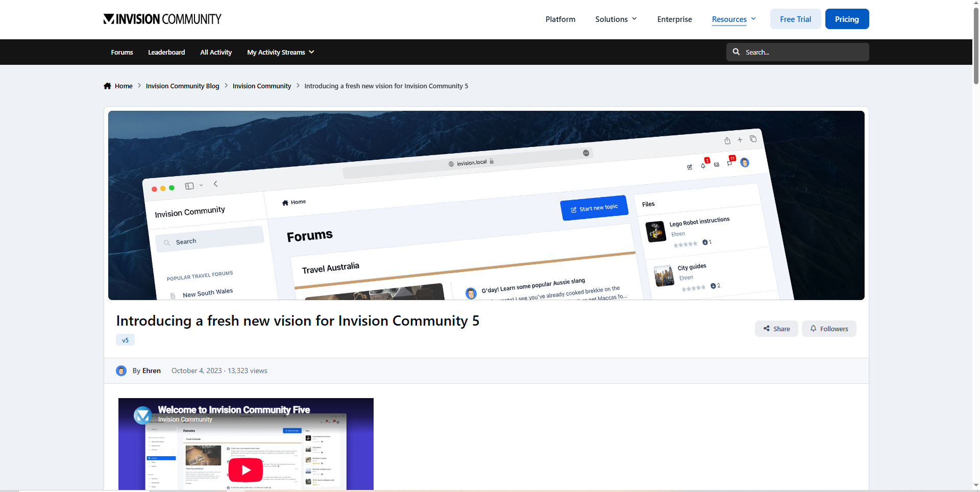This screenshot has height=492, width=980.
Task: Open the Enterprise page
Action: coord(674,19)
